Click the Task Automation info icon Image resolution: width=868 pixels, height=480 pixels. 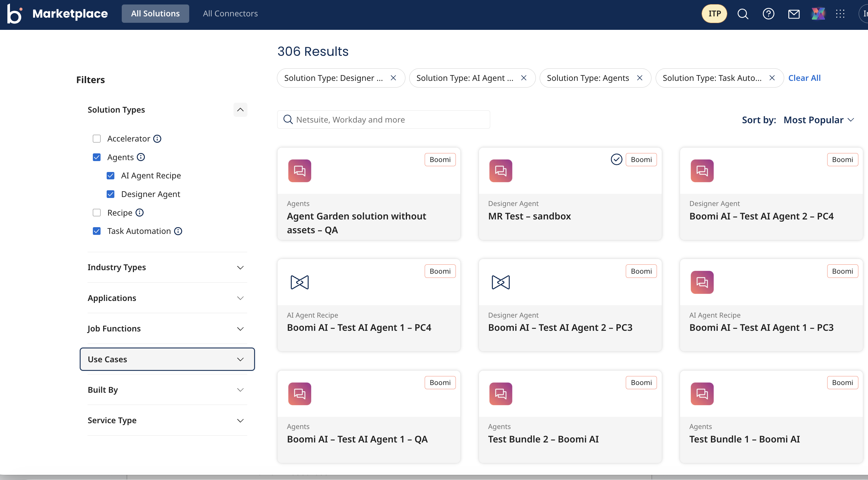pos(178,231)
